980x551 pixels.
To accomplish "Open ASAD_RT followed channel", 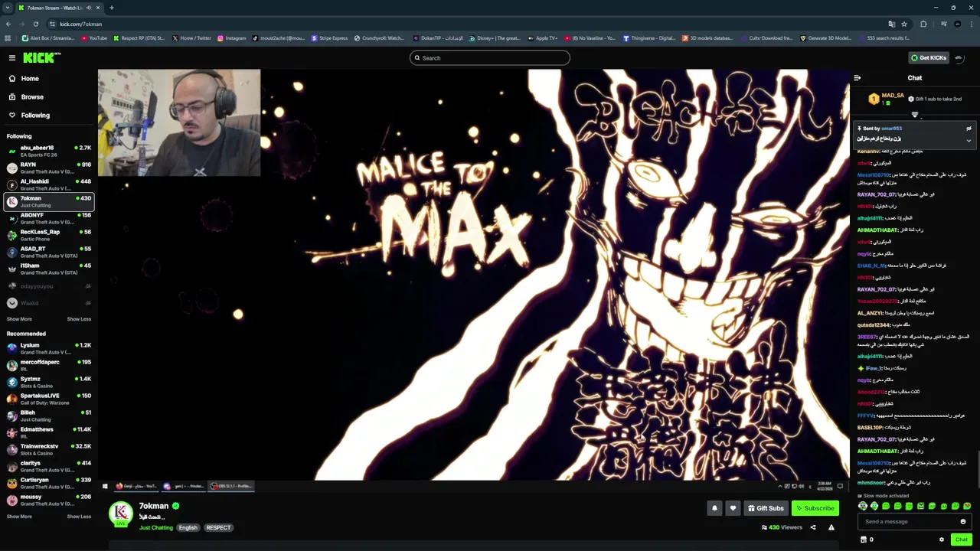I will point(49,252).
